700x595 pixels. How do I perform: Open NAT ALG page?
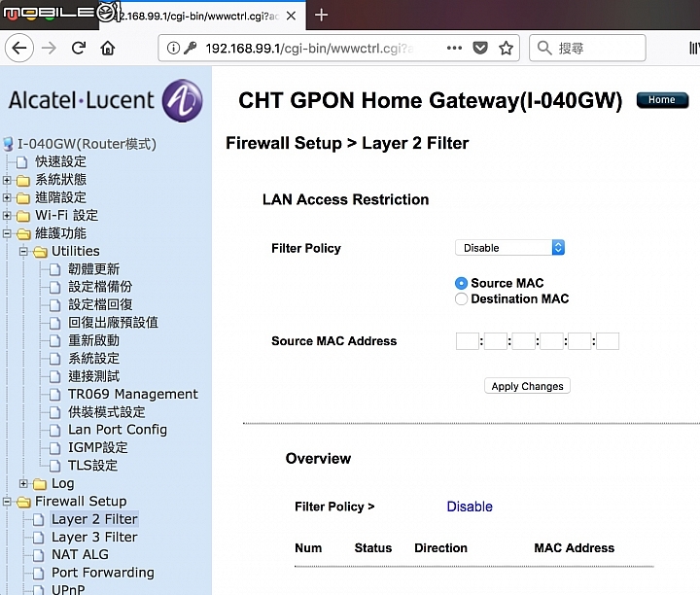point(80,554)
